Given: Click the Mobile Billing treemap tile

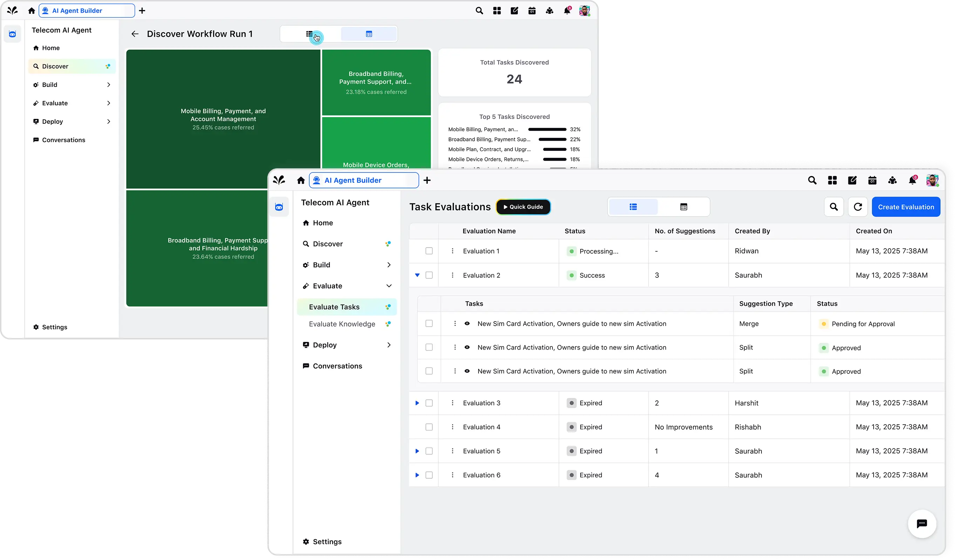Looking at the screenshot, I should point(223,119).
